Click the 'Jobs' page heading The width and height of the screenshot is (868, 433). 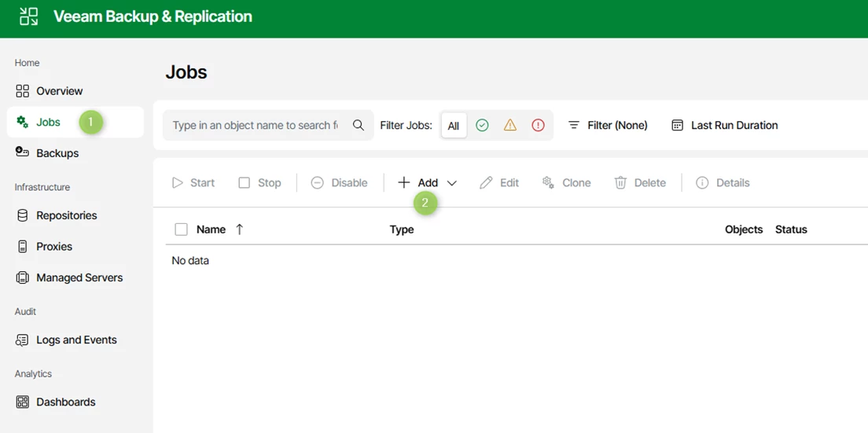186,72
